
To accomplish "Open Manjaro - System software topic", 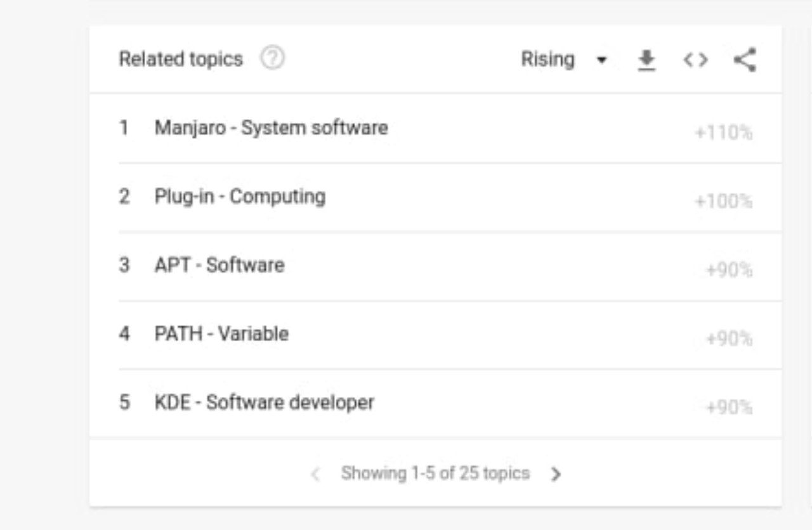I will click(271, 128).
